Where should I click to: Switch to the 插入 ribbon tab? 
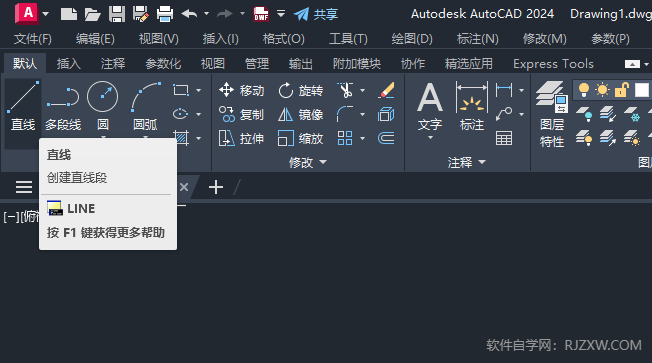69,64
